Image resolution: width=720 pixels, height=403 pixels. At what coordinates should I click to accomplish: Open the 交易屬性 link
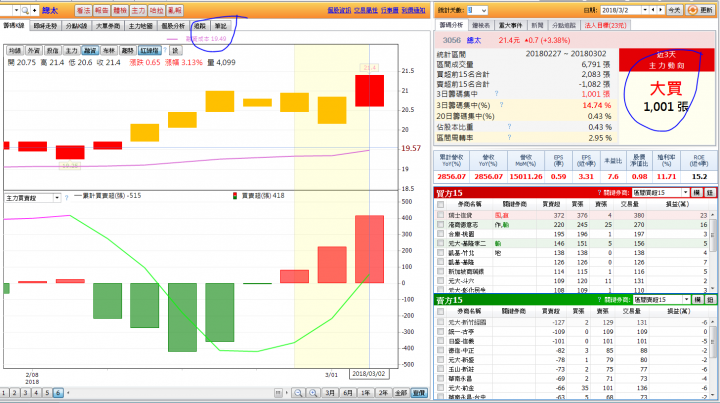click(x=366, y=10)
